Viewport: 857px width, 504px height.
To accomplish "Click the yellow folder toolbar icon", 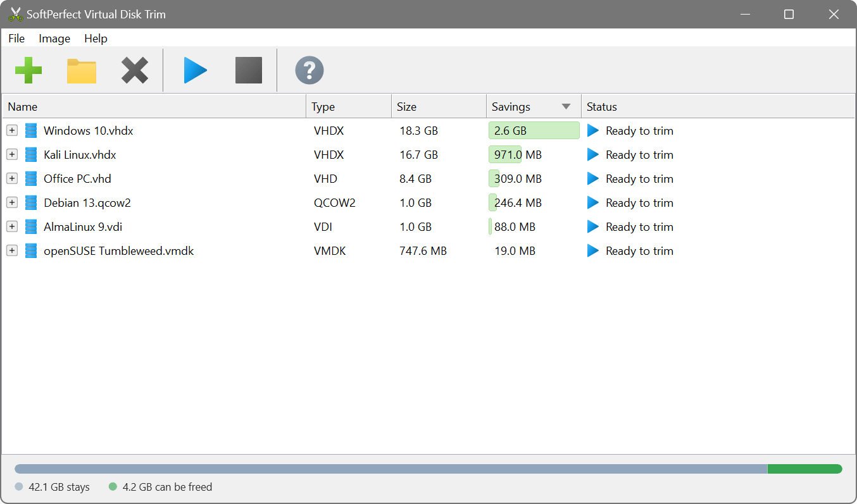I will pos(82,71).
